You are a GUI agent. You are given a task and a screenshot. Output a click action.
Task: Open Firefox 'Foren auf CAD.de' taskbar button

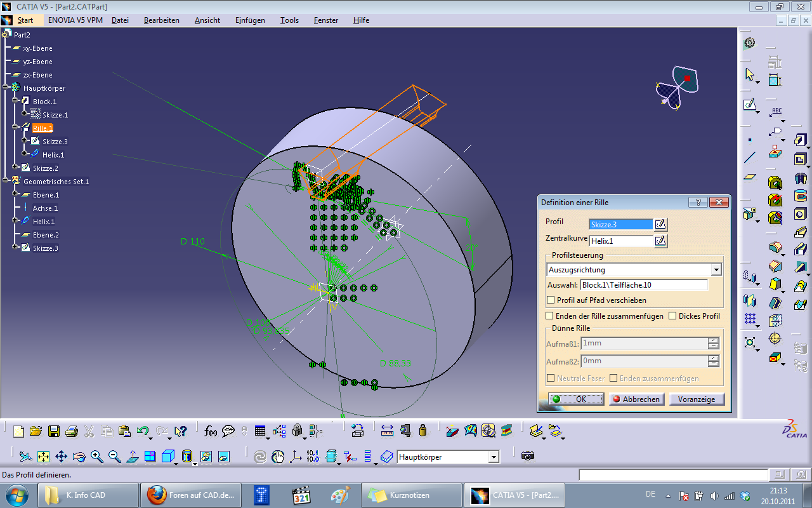click(190, 495)
